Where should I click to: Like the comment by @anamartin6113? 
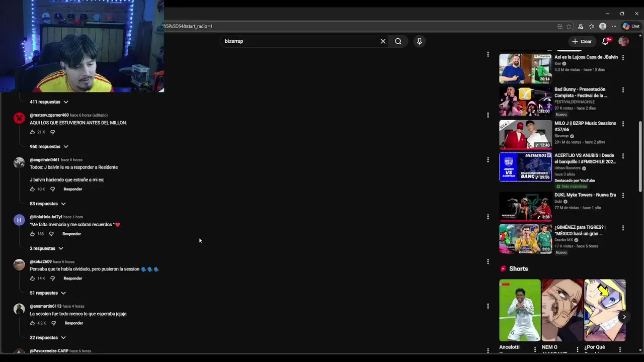point(32,323)
